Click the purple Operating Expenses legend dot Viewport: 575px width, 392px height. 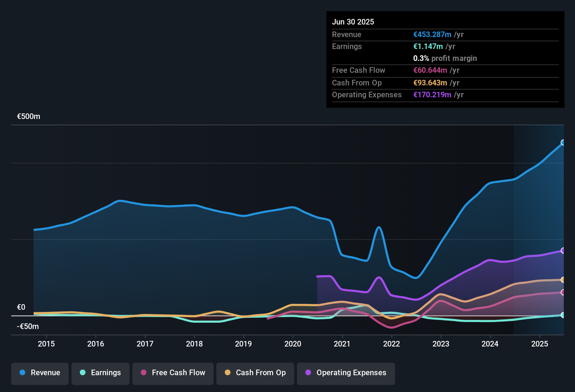click(x=308, y=373)
